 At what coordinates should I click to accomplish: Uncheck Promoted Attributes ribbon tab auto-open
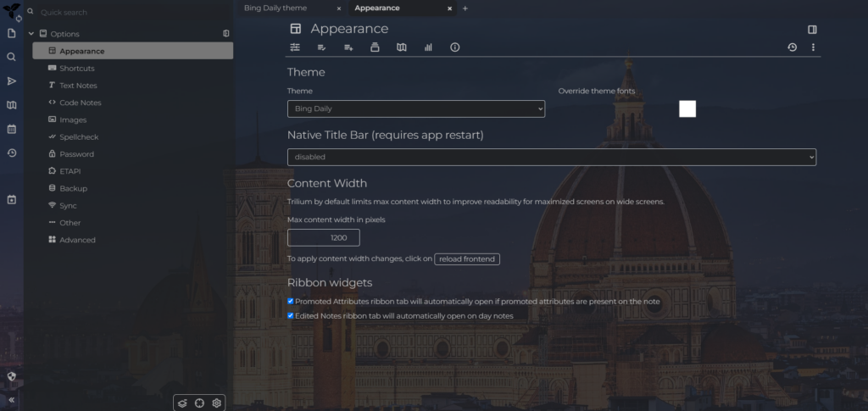[x=291, y=302]
